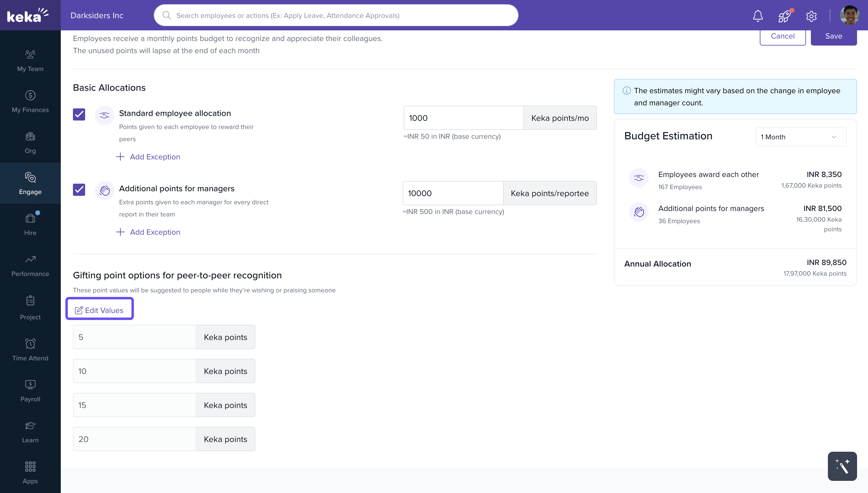Screen dimensions: 868x493
Task: Click the rocket icon in header
Action: 784,15
